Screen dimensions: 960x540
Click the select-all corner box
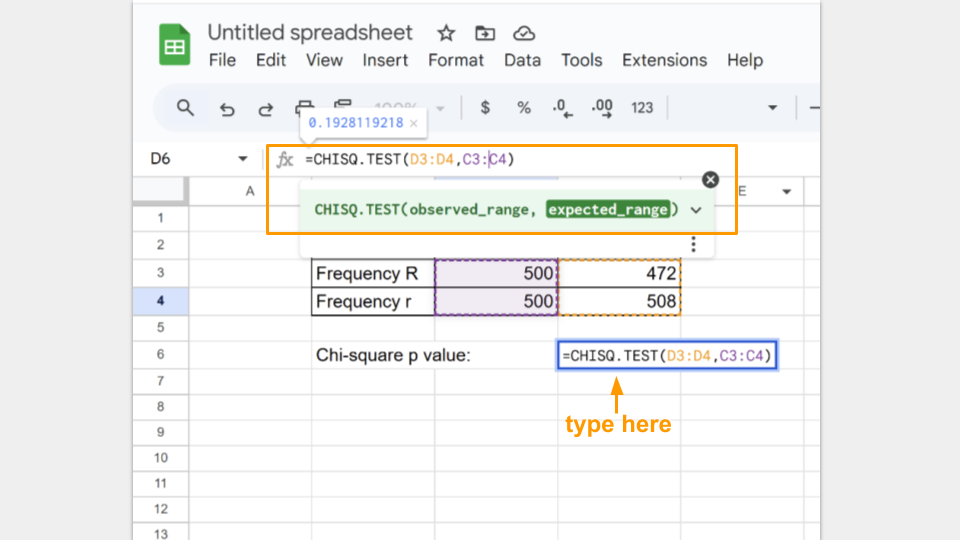[160, 190]
